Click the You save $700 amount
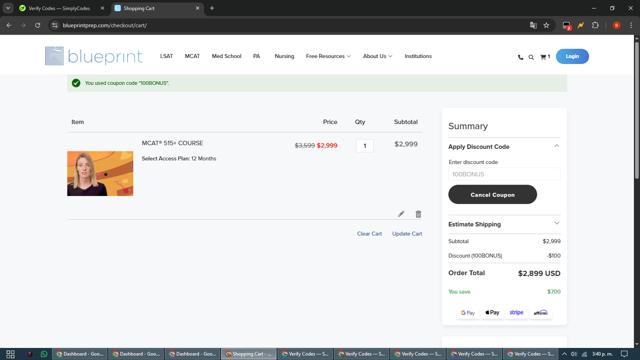 pyautogui.click(x=554, y=292)
